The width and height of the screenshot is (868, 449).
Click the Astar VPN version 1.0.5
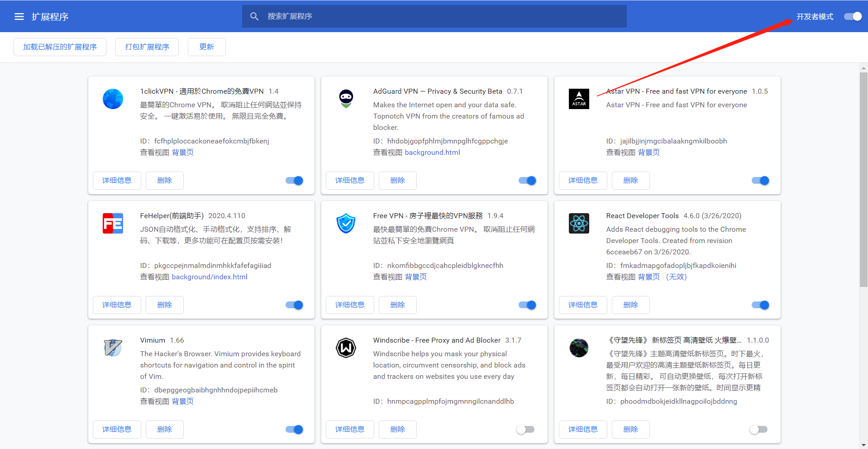tap(760, 91)
